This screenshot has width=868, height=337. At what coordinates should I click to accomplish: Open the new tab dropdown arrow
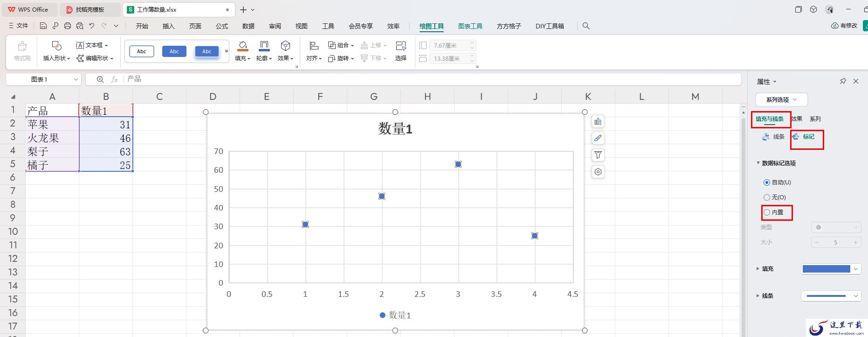[x=253, y=10]
